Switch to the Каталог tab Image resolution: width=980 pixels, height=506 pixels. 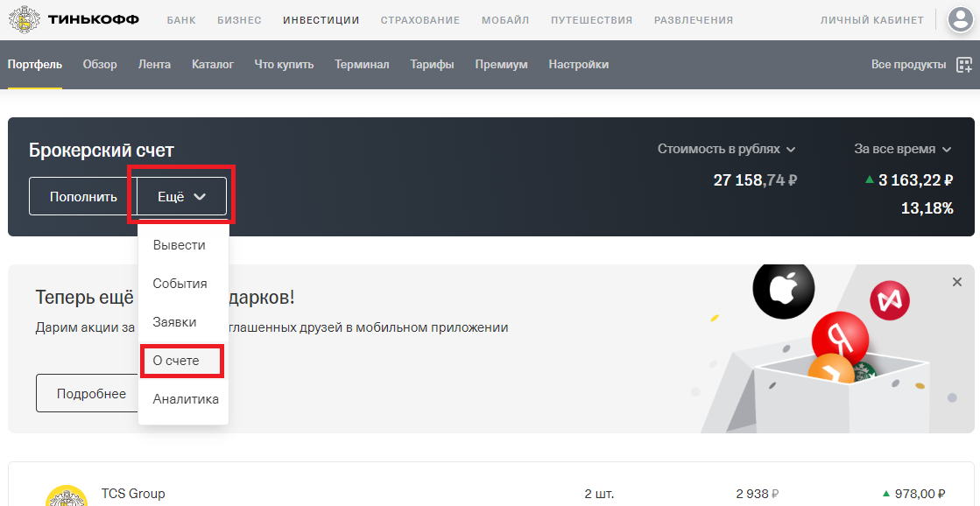pyautogui.click(x=213, y=65)
